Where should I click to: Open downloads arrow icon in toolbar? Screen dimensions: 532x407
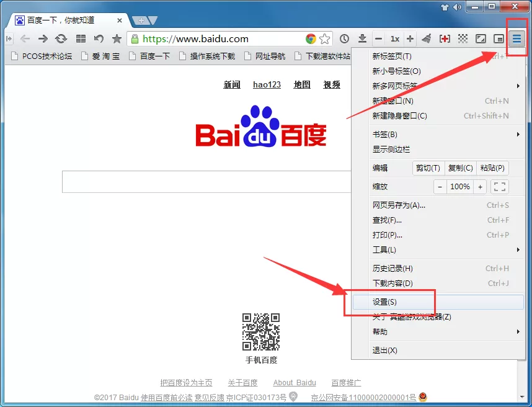tap(362, 39)
